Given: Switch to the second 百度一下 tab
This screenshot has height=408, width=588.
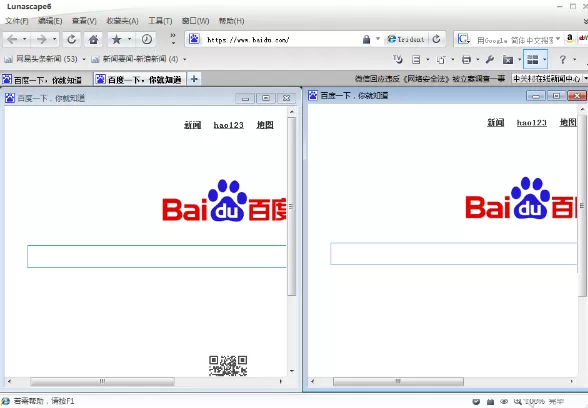Looking at the screenshot, I should 139,80.
